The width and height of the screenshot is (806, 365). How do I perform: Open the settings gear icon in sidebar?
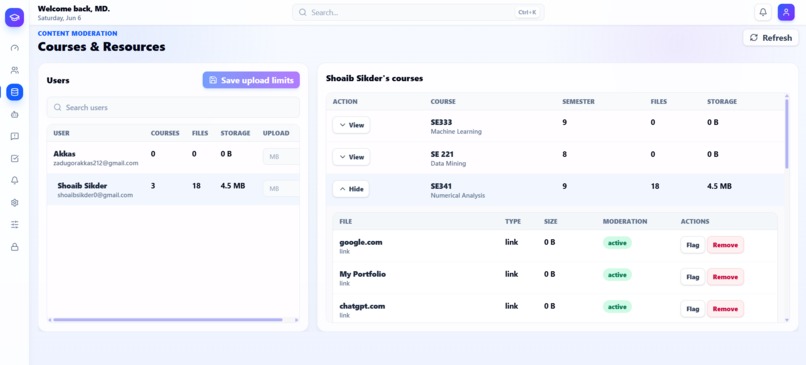14,203
